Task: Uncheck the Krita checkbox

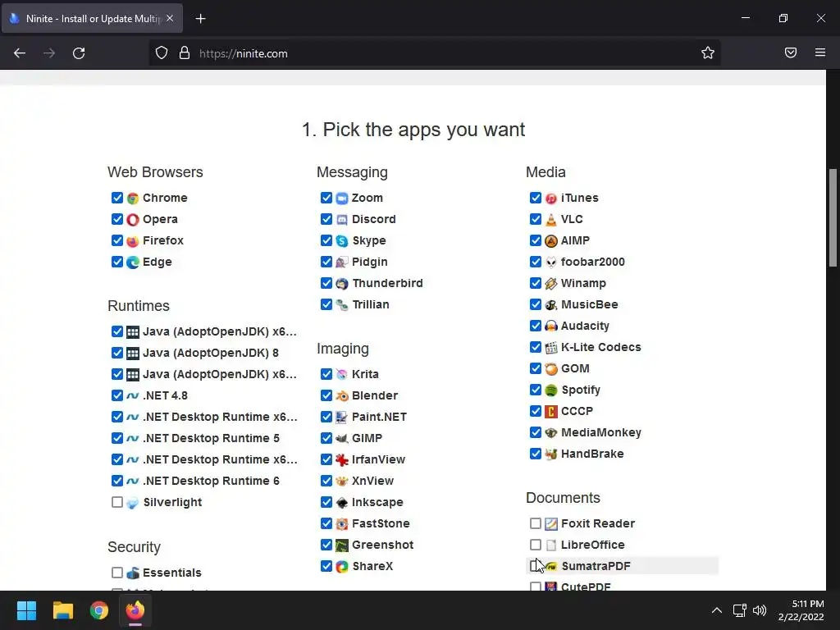Action: tap(326, 374)
